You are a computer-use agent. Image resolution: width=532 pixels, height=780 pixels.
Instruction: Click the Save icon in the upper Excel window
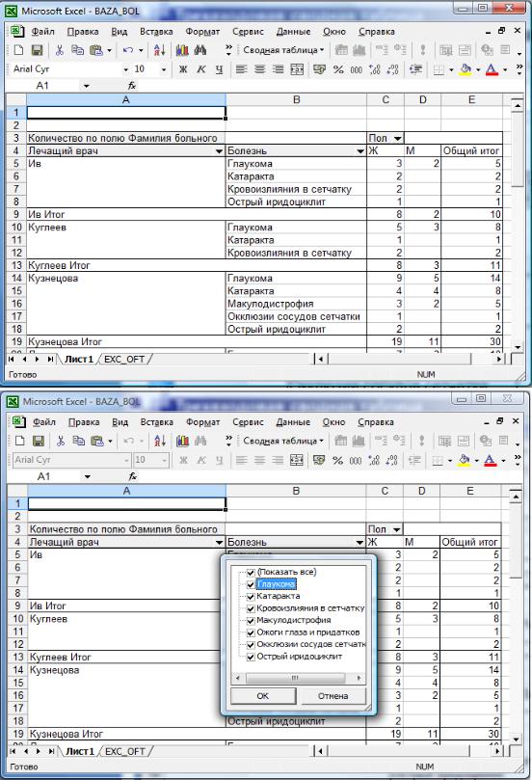37,50
